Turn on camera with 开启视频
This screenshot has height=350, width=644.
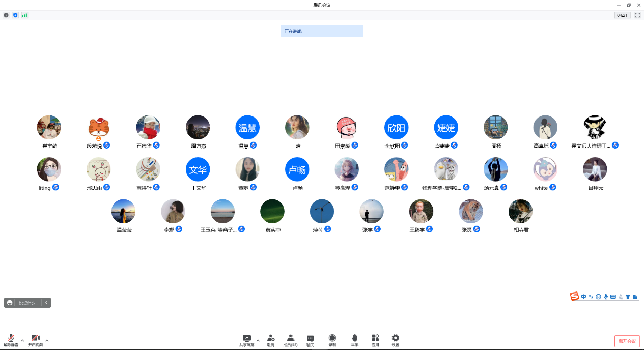35,340
